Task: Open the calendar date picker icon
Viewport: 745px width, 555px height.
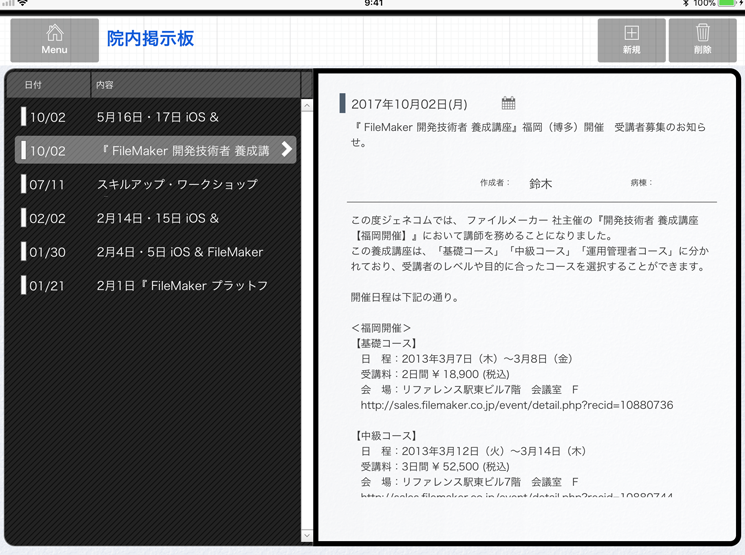Action: [508, 103]
